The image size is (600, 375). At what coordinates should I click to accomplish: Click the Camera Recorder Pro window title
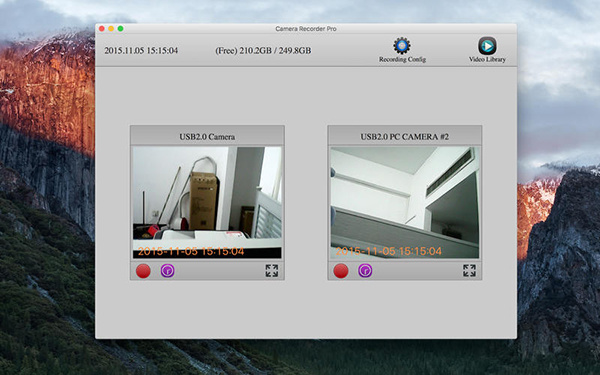click(x=306, y=29)
